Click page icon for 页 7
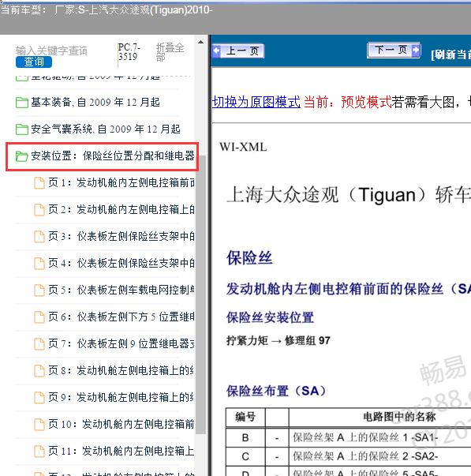 click(x=39, y=344)
